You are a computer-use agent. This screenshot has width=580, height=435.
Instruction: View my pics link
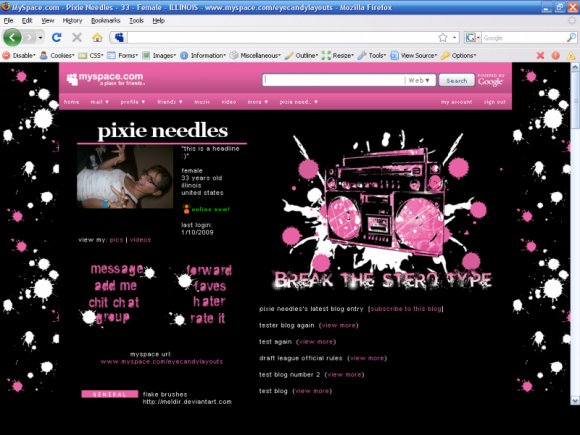click(116, 240)
